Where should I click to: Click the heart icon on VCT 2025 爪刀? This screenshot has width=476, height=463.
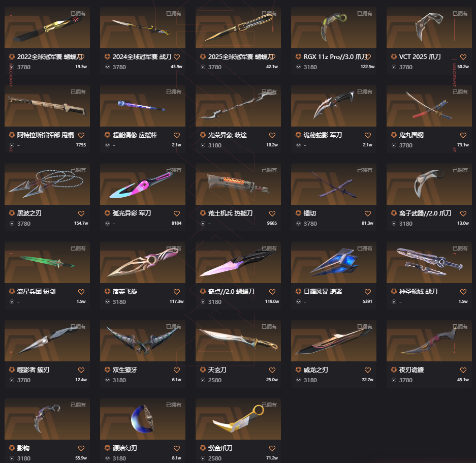point(463,57)
